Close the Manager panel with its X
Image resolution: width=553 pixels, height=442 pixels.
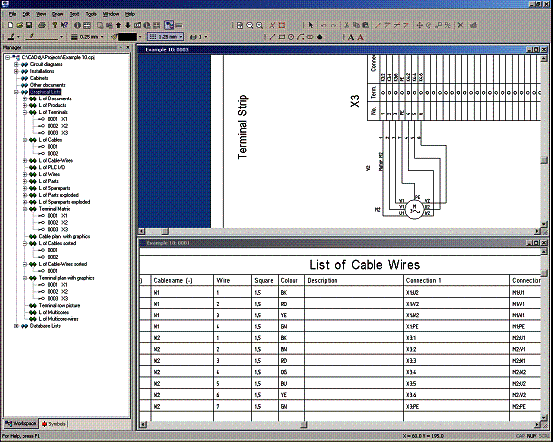tap(128, 47)
